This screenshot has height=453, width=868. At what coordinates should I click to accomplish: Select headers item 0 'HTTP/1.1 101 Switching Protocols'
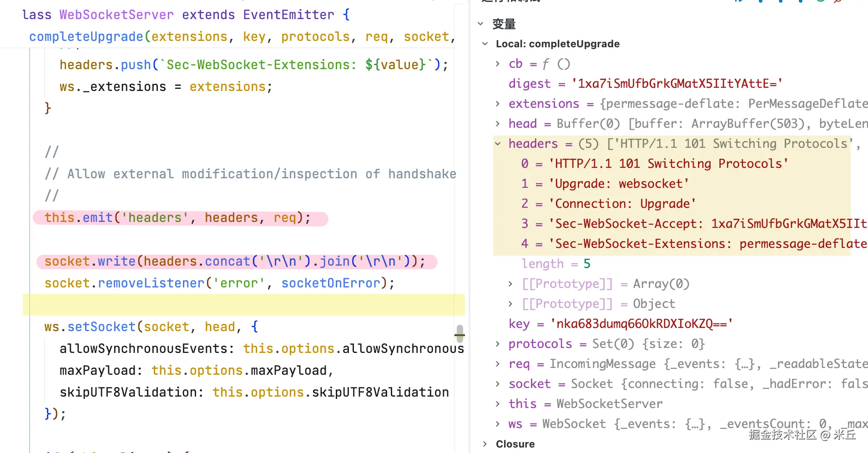point(655,164)
